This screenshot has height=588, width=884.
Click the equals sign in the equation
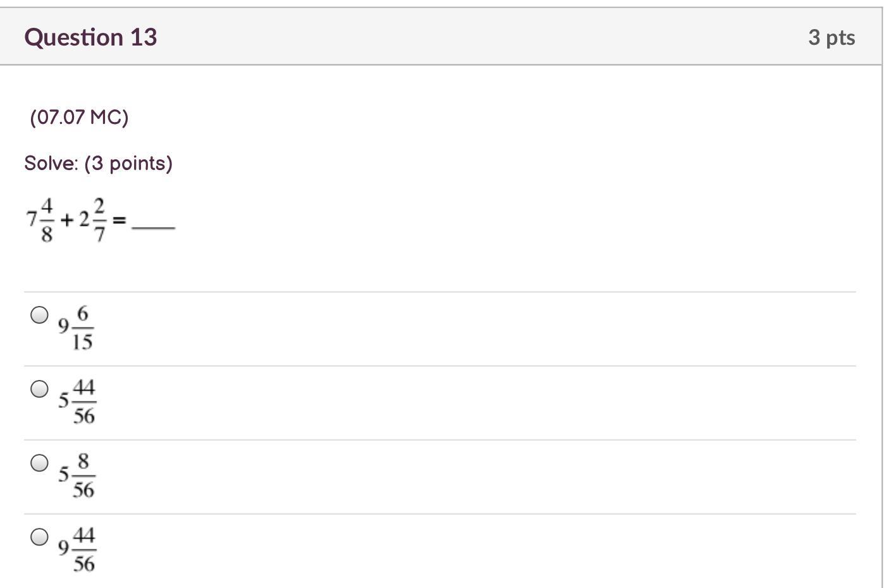(x=119, y=220)
